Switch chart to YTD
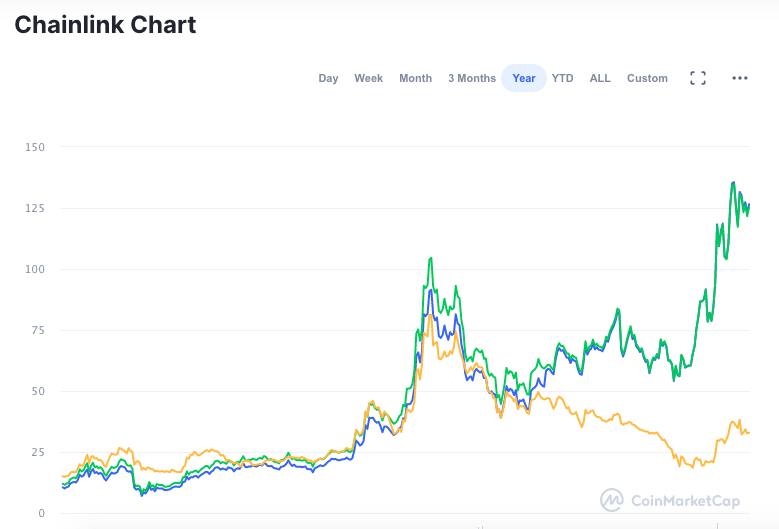The height and width of the screenshot is (529, 779). tap(563, 78)
